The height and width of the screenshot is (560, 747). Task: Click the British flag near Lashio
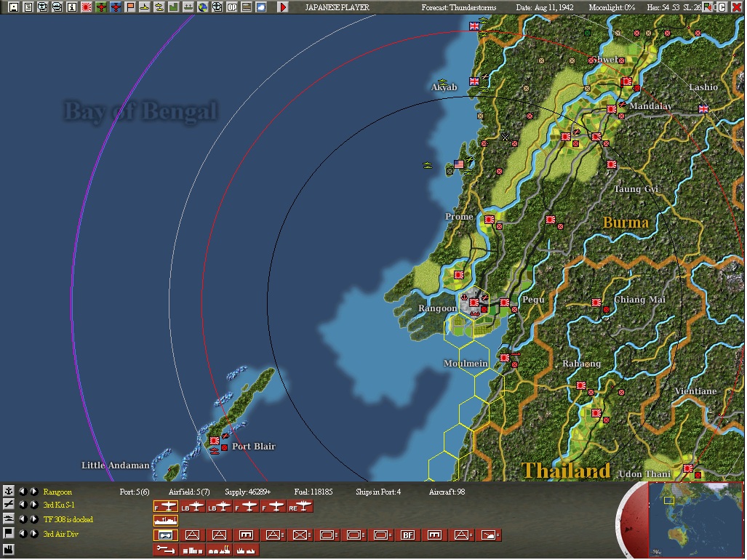(x=703, y=108)
